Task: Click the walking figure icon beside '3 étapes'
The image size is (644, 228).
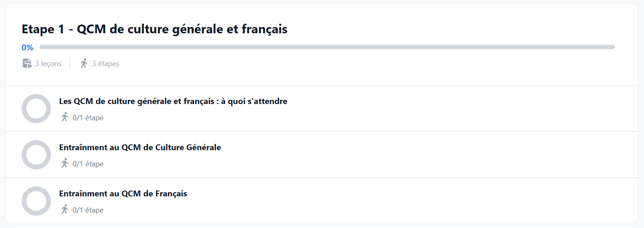Action: [x=84, y=63]
